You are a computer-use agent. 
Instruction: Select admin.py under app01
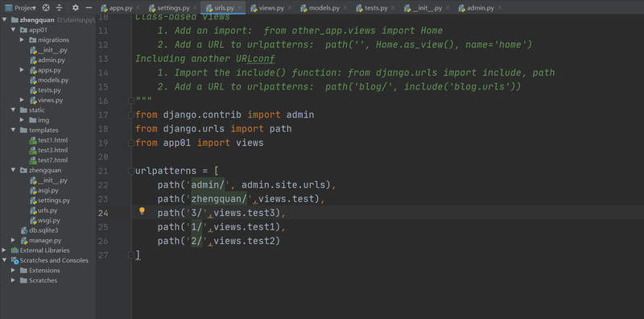48,60
